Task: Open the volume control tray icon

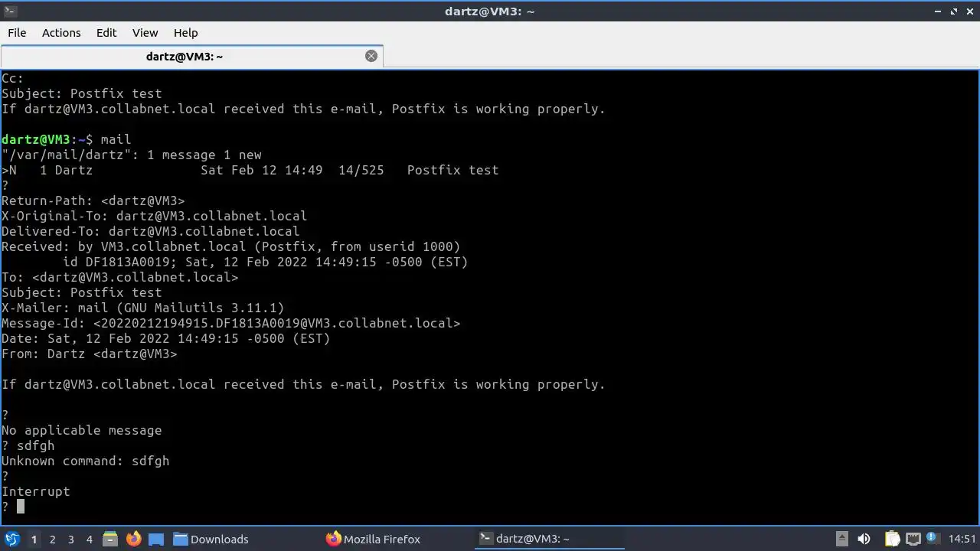Action: (x=864, y=539)
